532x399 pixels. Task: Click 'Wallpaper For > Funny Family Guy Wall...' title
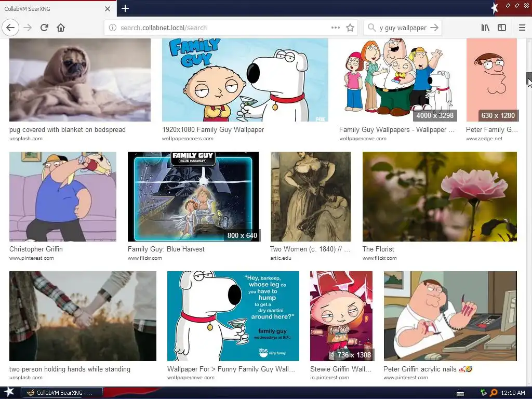click(x=231, y=369)
